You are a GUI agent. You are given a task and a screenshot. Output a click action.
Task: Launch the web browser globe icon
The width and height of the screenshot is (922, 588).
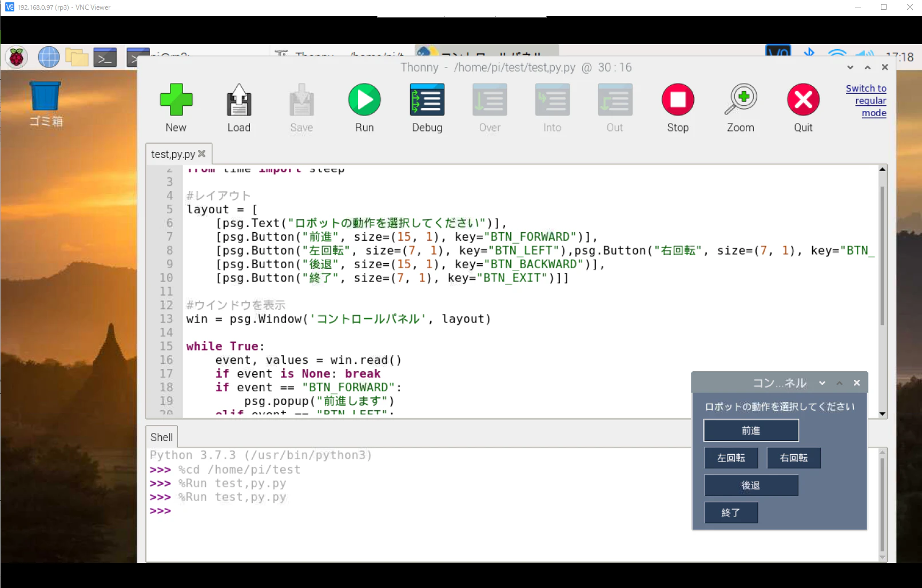click(49, 57)
